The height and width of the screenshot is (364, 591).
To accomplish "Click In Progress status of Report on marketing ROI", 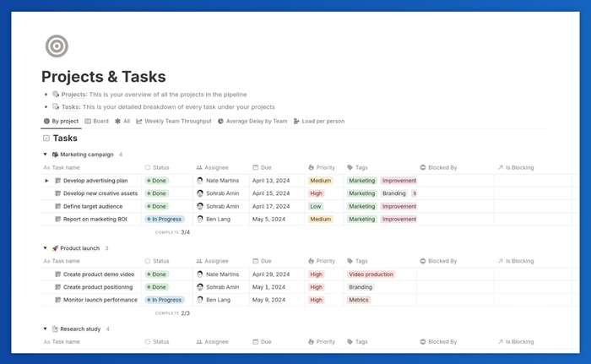I will point(165,219).
